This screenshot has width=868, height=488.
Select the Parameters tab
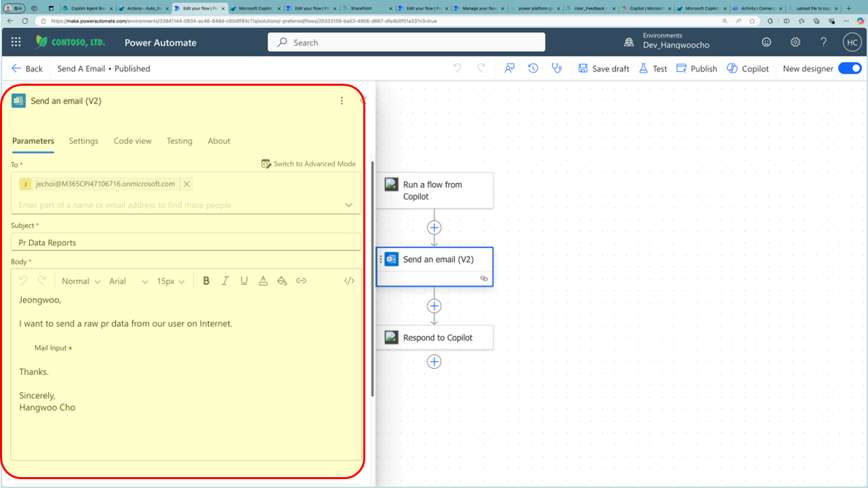33,141
